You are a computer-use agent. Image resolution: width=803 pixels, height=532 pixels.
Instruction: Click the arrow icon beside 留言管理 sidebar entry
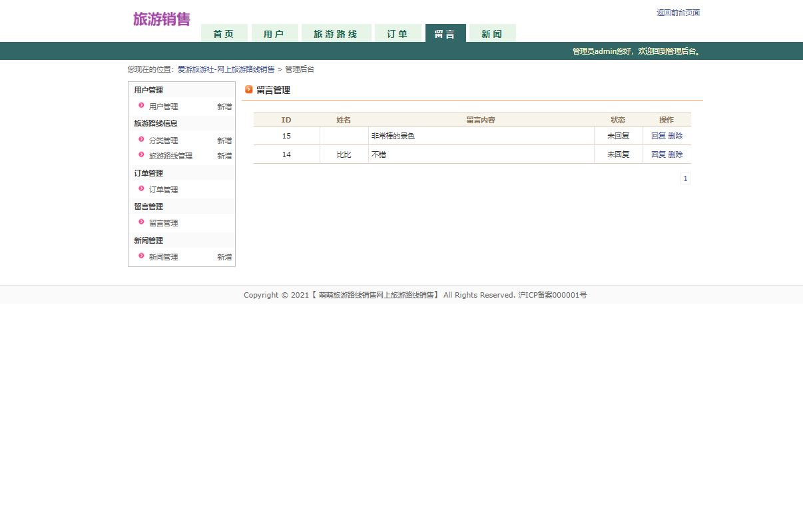pos(140,222)
